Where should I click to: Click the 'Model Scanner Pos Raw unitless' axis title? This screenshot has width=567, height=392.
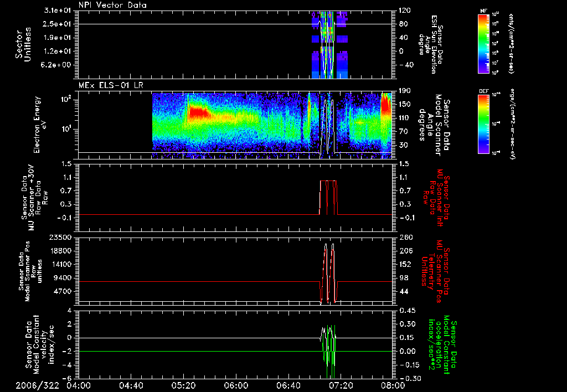point(30,271)
